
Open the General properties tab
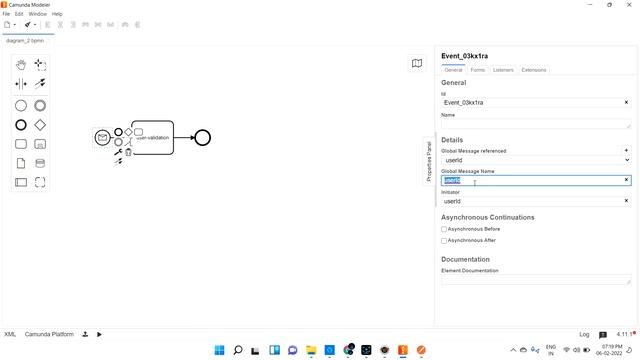(453, 70)
